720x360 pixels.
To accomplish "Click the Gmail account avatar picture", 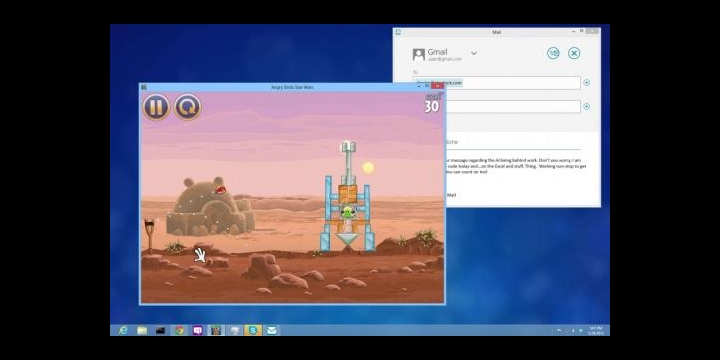I will click(418, 55).
